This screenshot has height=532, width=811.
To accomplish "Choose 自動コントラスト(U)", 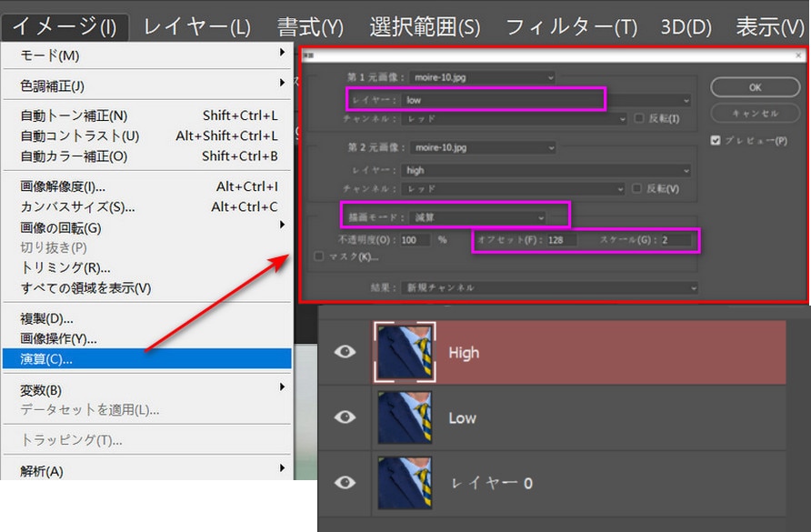I will click(147, 136).
